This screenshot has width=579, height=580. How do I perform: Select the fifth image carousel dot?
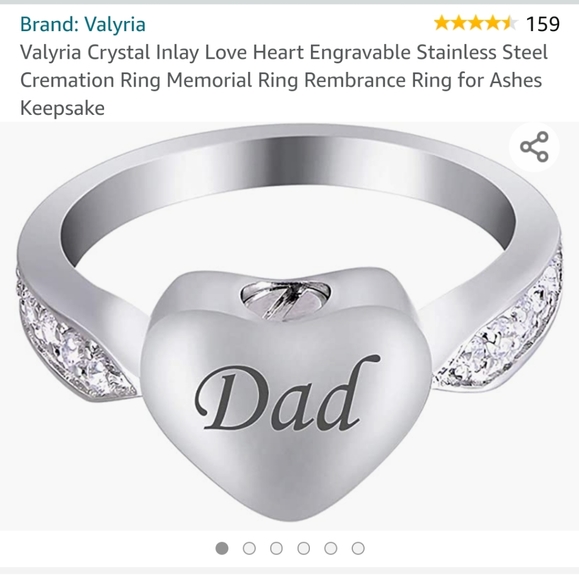(331, 548)
